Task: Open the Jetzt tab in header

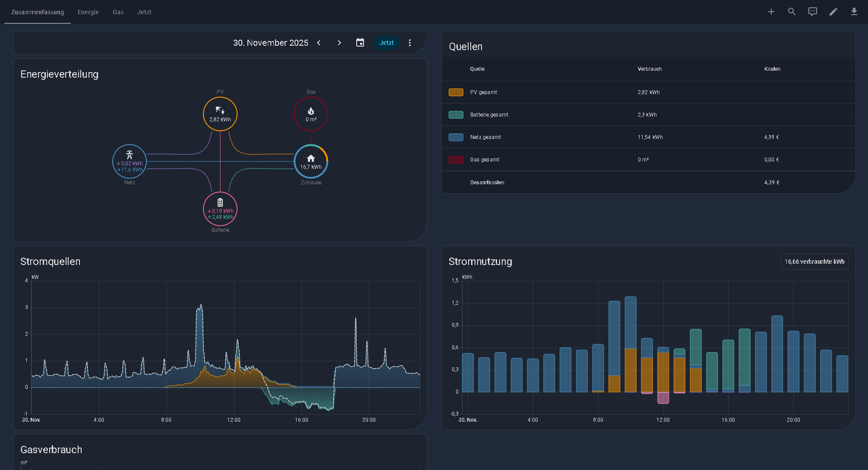Action: [x=144, y=12]
